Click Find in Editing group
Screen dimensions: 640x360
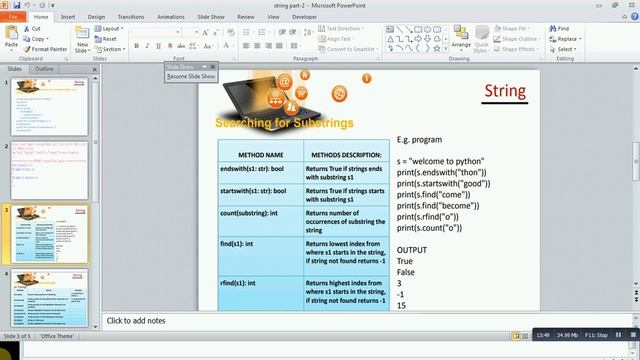point(559,29)
